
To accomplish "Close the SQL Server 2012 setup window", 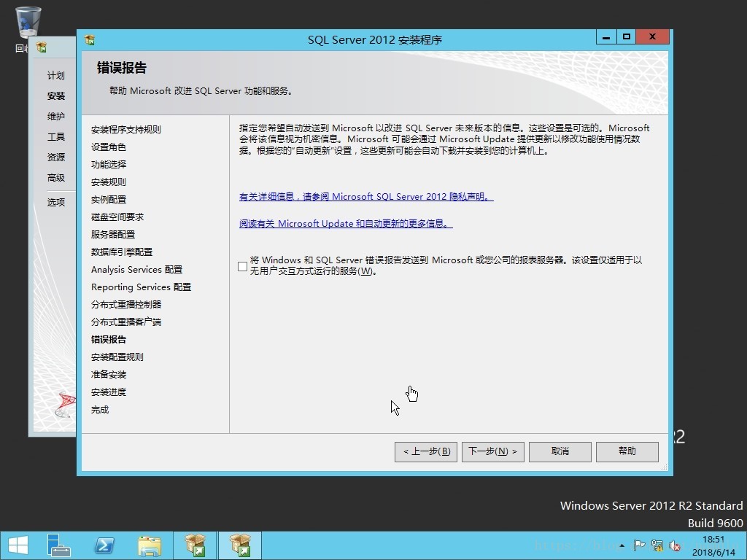I will tap(652, 37).
